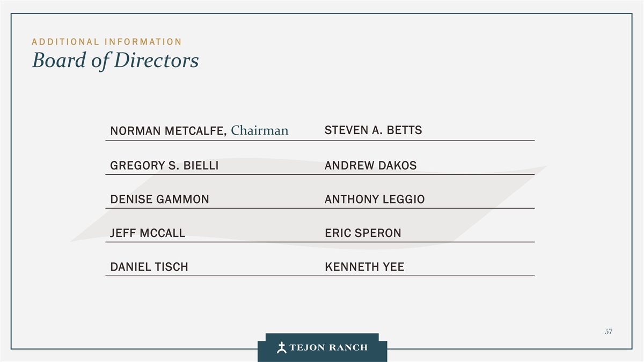Select the name Steven A. Betts
Image resolution: width=644 pixels, height=362 pixels.
point(373,130)
